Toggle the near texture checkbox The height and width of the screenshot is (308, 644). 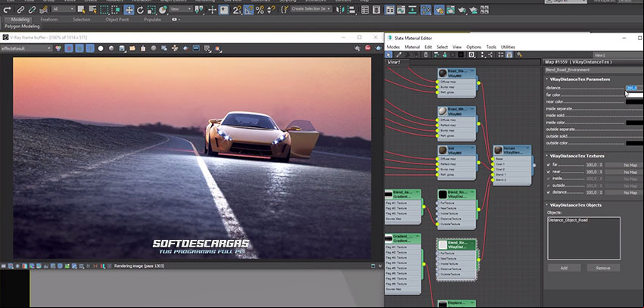pos(549,172)
